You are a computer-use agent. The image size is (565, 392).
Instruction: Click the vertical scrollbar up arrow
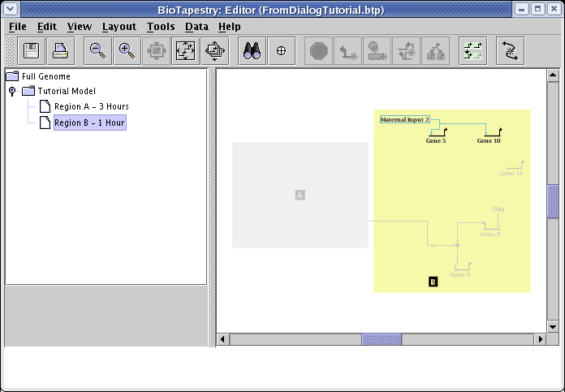pyautogui.click(x=553, y=75)
